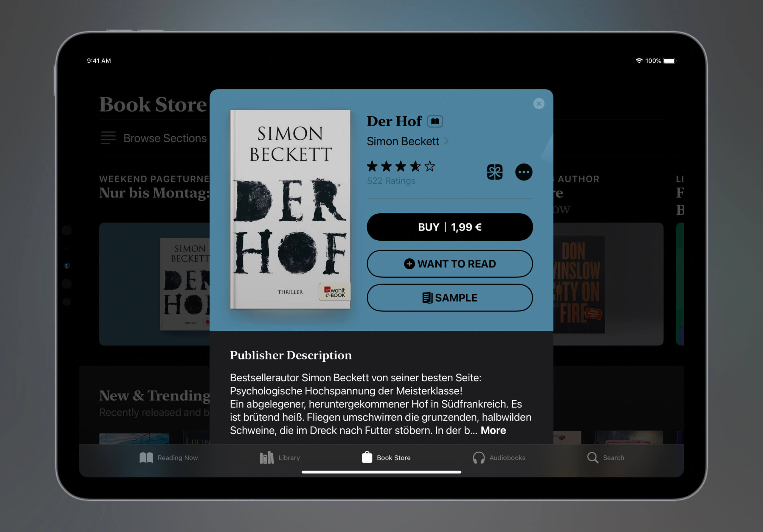Expand description with More link
This screenshot has height=532, width=763.
coord(493,430)
